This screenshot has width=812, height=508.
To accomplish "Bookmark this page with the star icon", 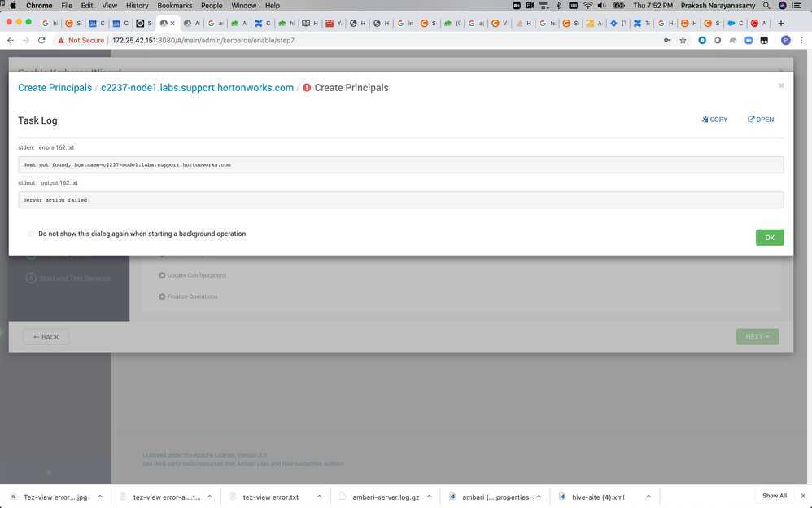I will (683, 40).
